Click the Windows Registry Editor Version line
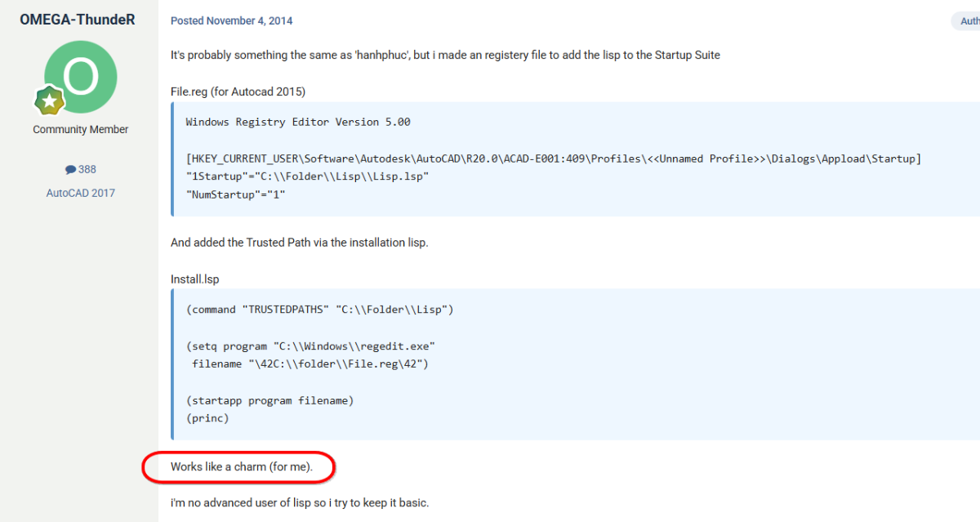The width and height of the screenshot is (980, 522). [298, 123]
